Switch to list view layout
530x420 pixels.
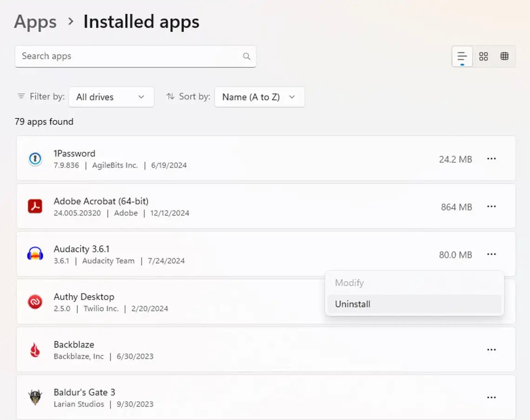(462, 57)
